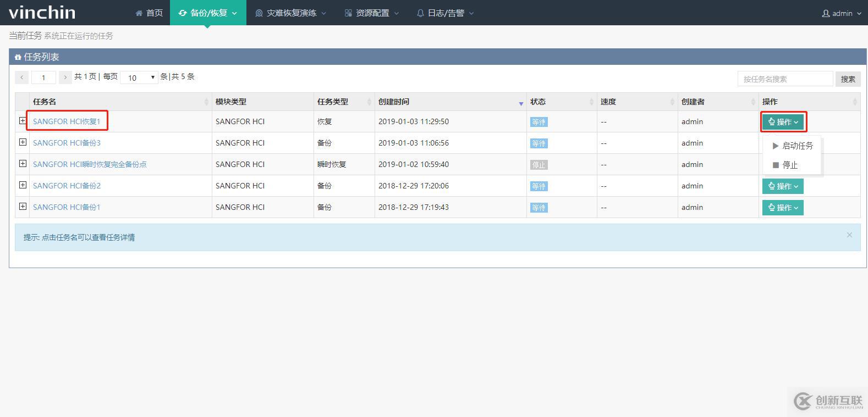
Task: Open the items-per-page dropdown showing 10
Action: 139,77
